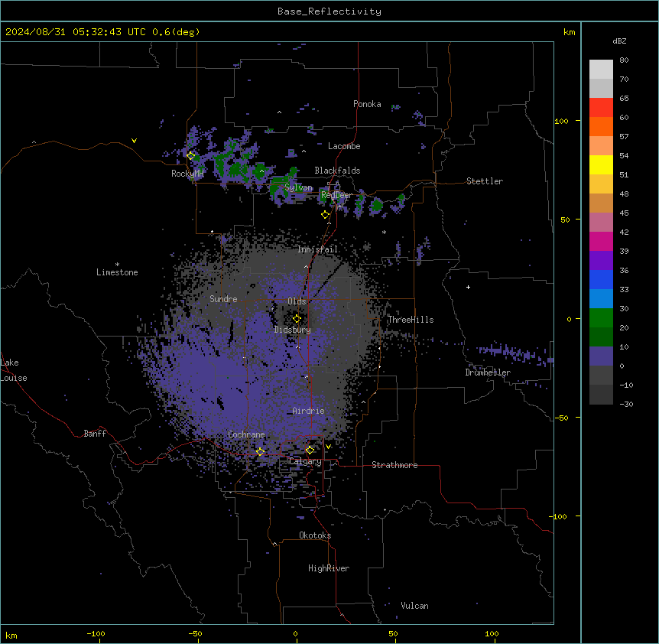Click the Okotoks town label
659x644 pixels.
(315, 535)
